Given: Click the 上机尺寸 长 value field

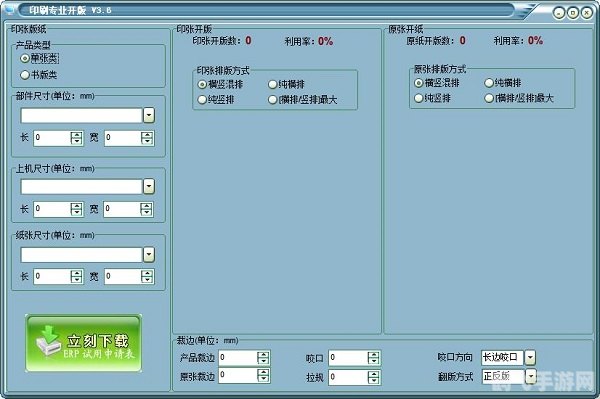Looking at the screenshot, I should [x=52, y=209].
